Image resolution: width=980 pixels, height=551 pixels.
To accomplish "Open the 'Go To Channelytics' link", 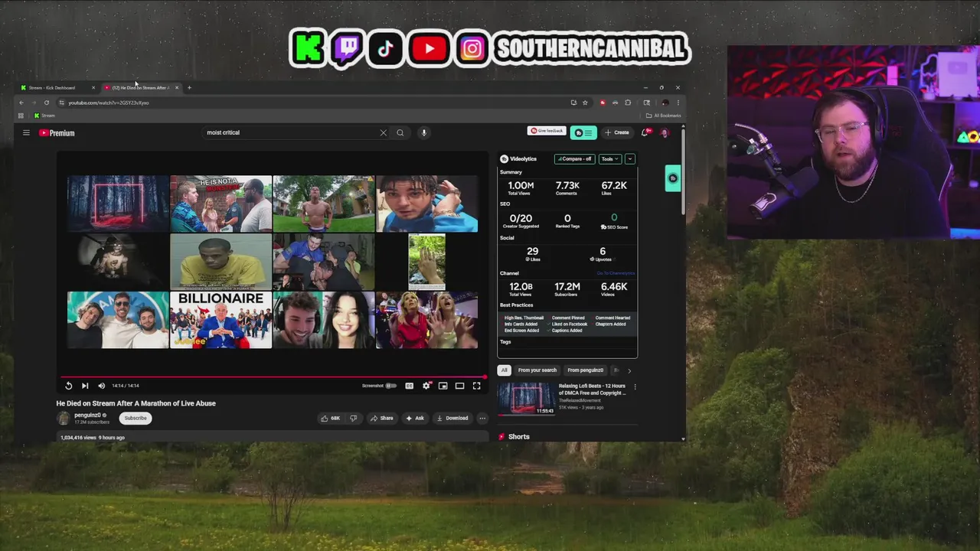I will point(616,273).
